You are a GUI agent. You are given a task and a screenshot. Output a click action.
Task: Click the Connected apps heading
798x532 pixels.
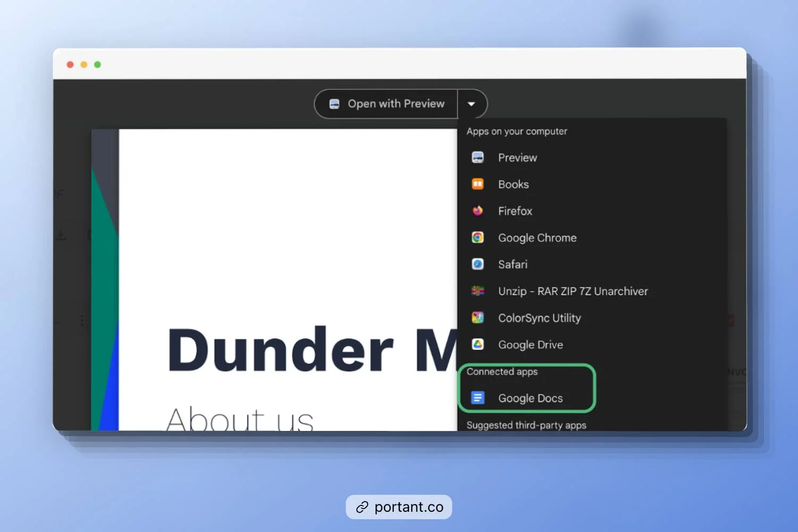[x=502, y=371]
